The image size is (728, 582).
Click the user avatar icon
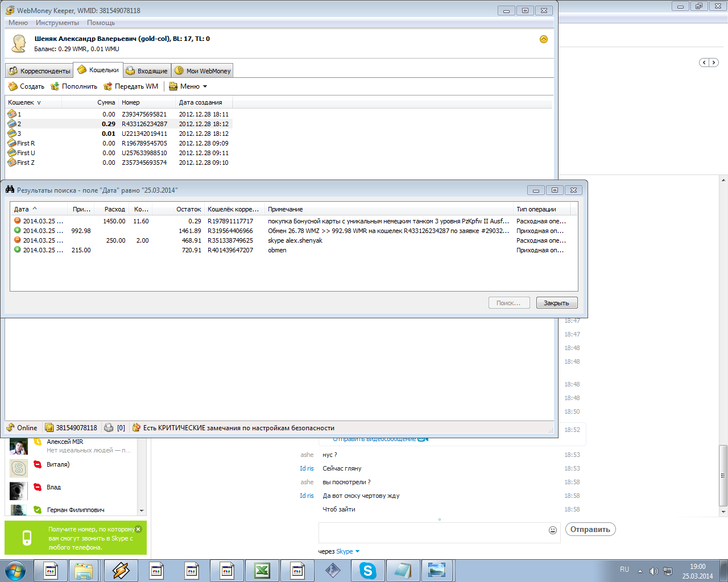click(x=19, y=43)
